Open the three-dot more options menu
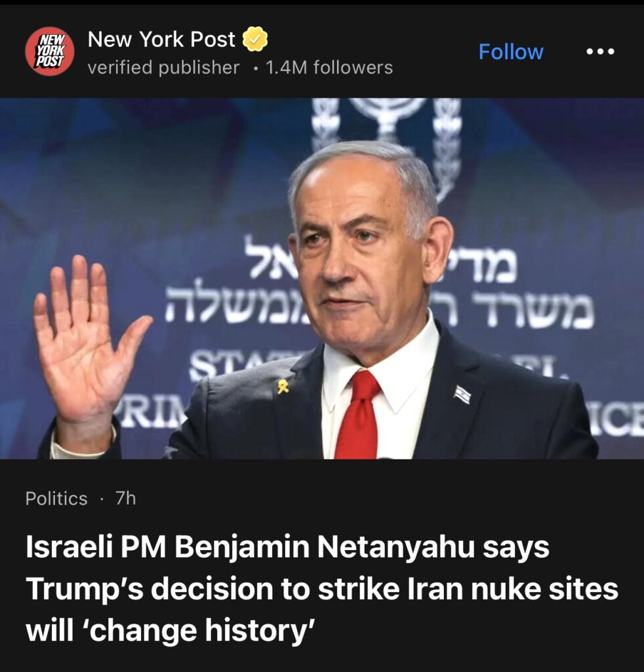 click(600, 51)
